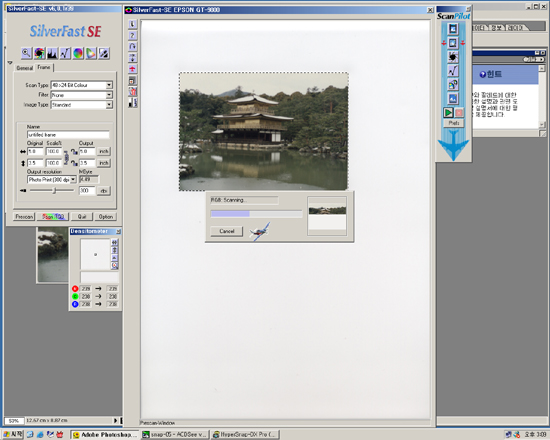Open the Gradation curve tool in SilverFast toolbar
550x440 pixels.
click(65, 53)
